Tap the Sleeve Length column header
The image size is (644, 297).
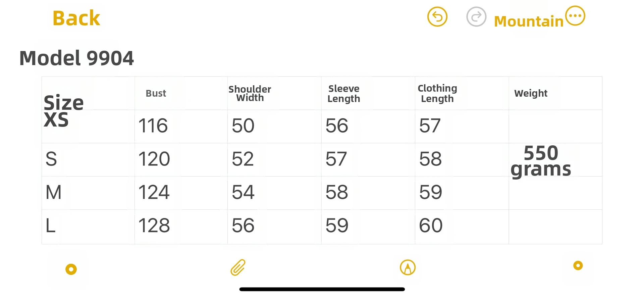click(344, 94)
